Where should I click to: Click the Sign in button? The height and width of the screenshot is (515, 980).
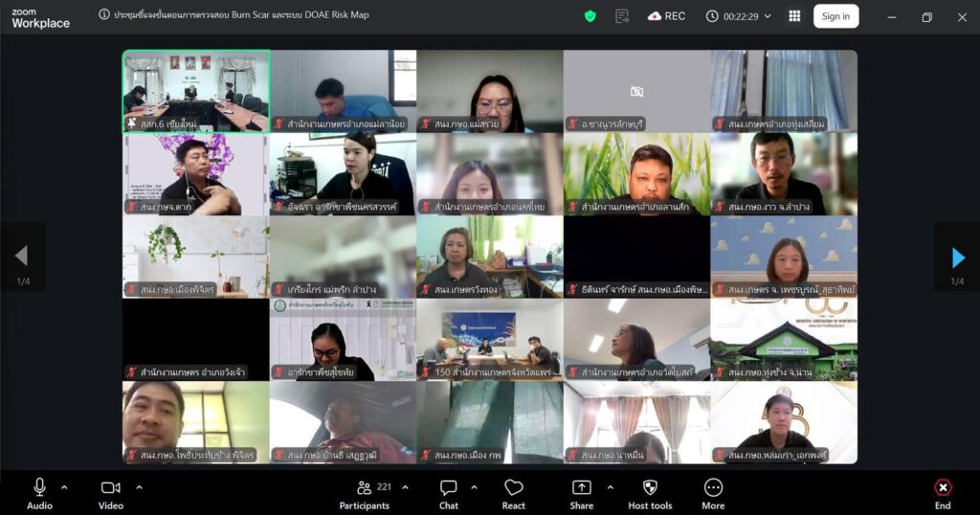click(835, 16)
